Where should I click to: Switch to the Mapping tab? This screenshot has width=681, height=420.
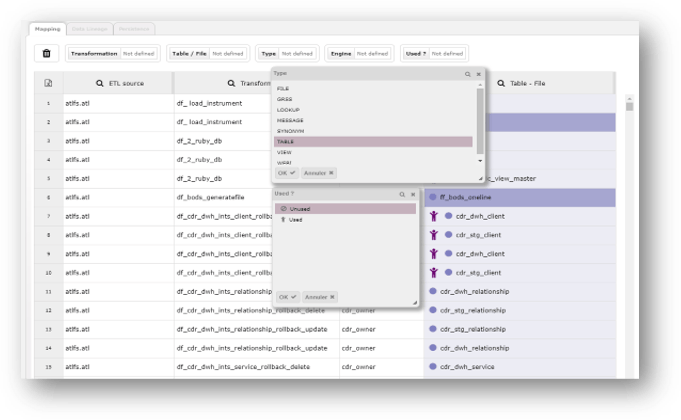tap(48, 29)
